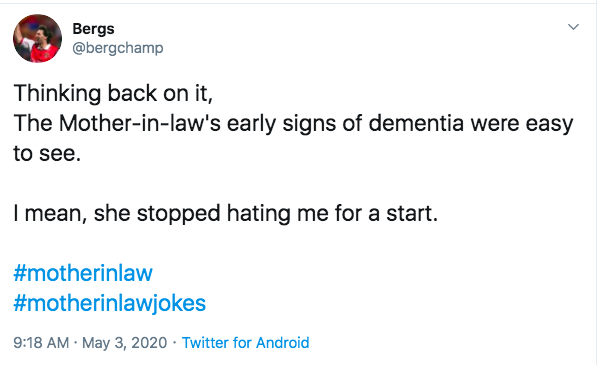Click the 9:18 AM timestamp

pos(41,343)
